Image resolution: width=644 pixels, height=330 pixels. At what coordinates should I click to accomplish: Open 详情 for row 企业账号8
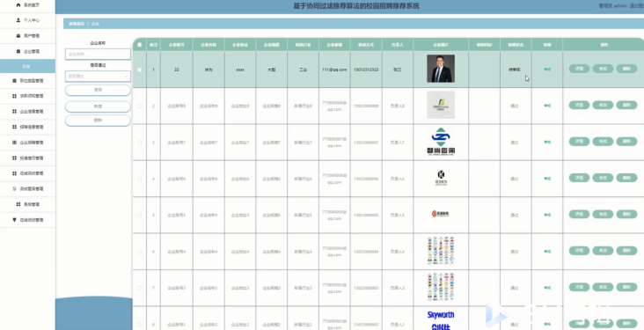click(x=579, y=105)
